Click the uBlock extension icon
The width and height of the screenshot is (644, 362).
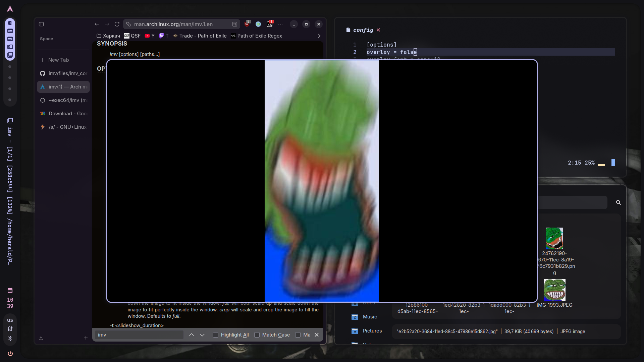pyautogui.click(x=247, y=24)
